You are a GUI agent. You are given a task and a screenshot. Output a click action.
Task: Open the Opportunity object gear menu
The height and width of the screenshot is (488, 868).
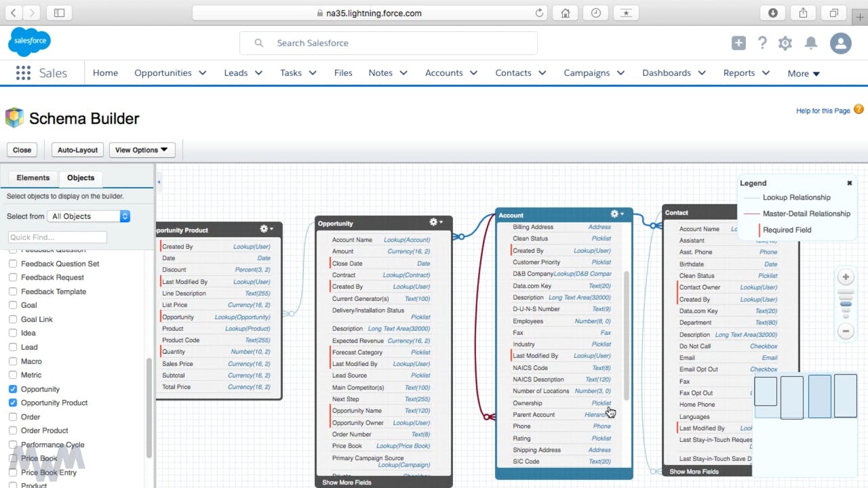pos(436,222)
